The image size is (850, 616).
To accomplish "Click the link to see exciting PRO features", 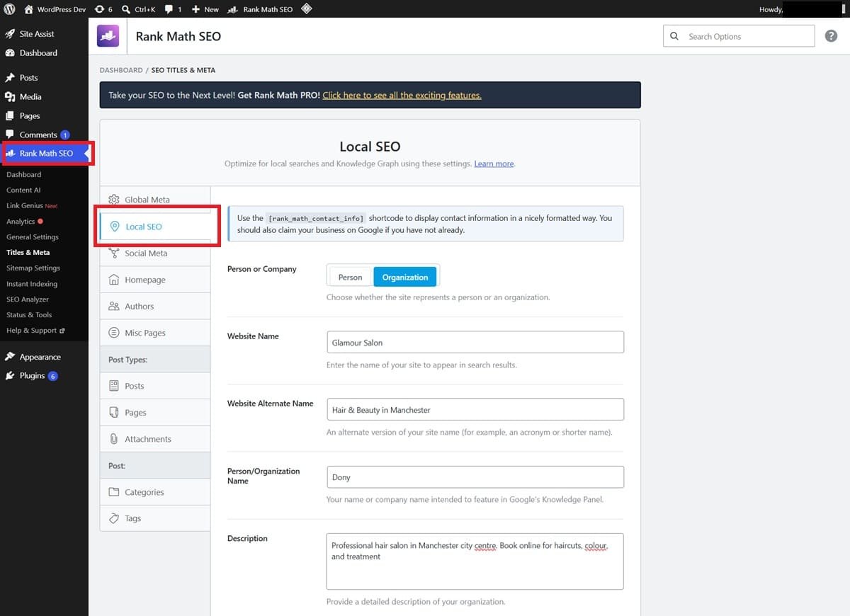I will pyautogui.click(x=402, y=95).
